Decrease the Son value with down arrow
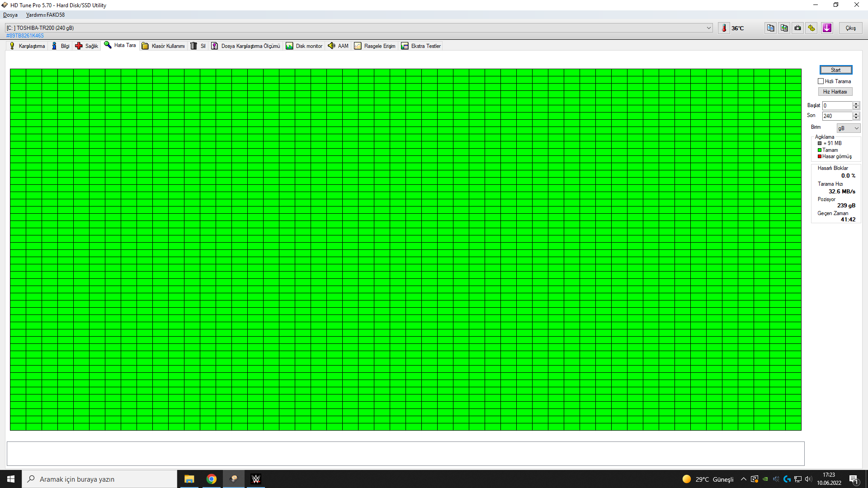The image size is (868, 488). click(x=856, y=118)
